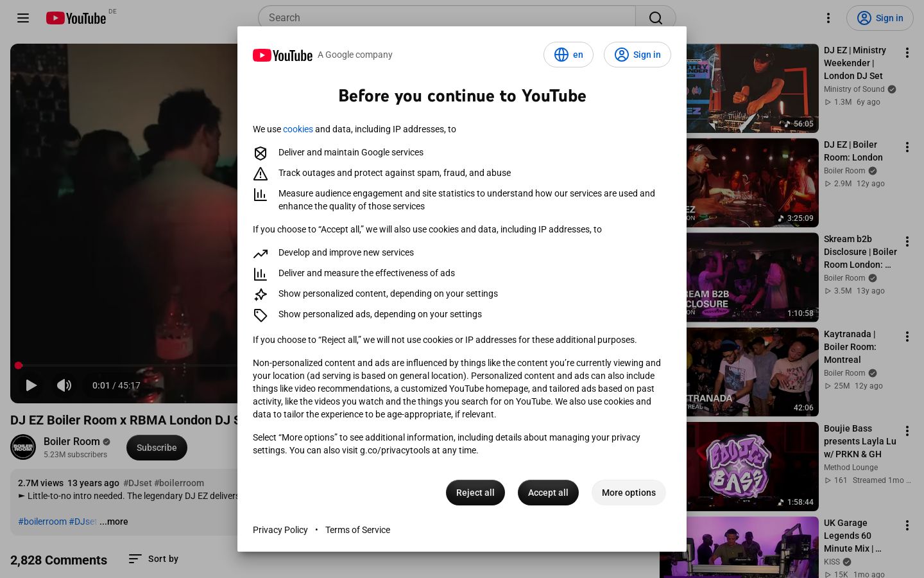Open the settings three-dot menu in header
924x578 pixels.
(828, 18)
